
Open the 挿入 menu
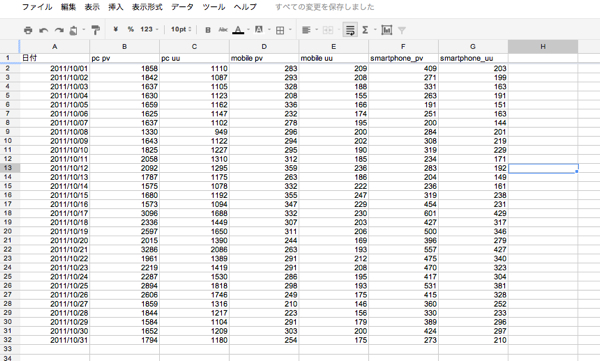tap(116, 7)
